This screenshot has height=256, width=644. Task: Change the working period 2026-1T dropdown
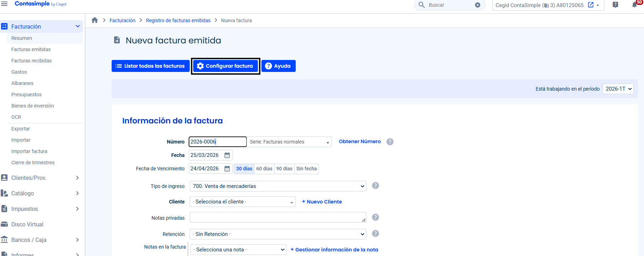pos(618,89)
